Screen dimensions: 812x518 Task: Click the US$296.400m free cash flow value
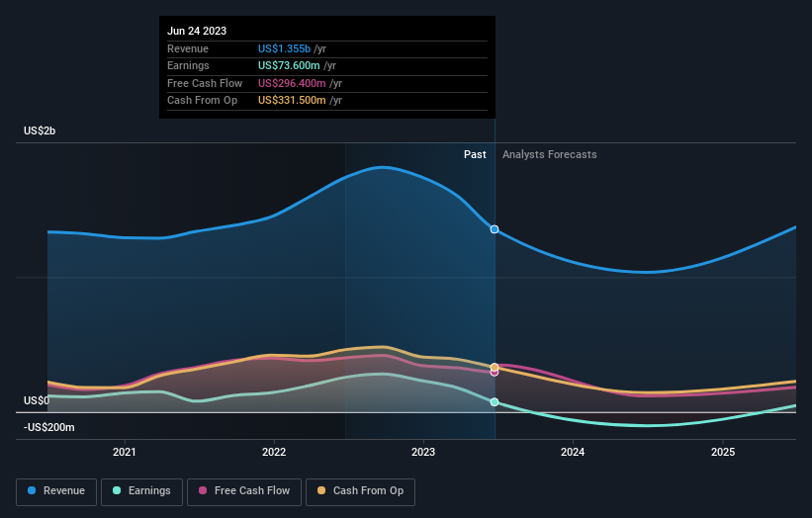pos(292,83)
